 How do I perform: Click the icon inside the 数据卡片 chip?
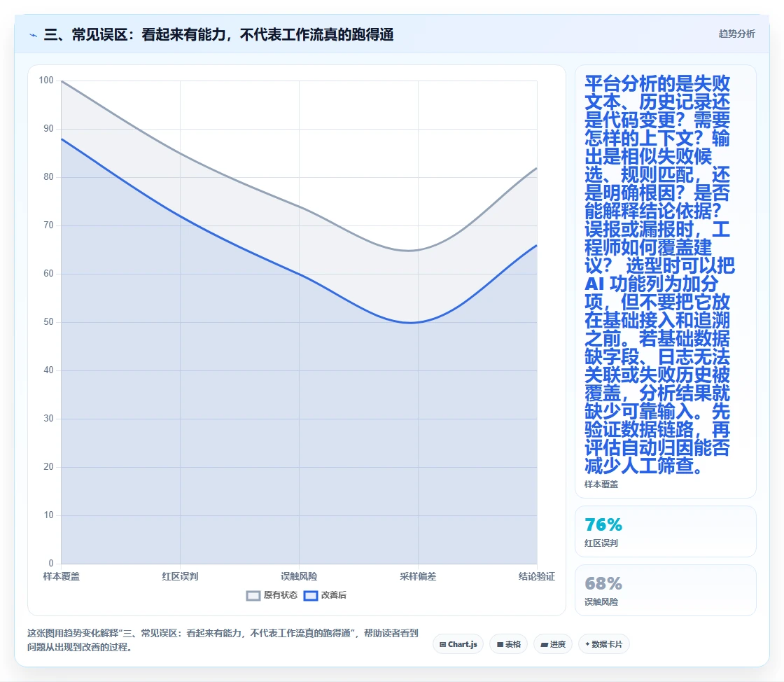tap(587, 644)
